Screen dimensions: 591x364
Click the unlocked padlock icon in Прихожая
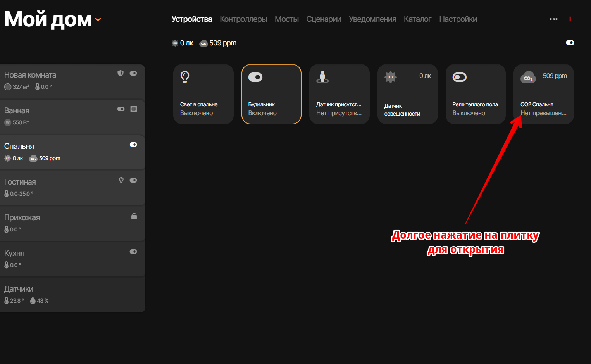coord(134,216)
